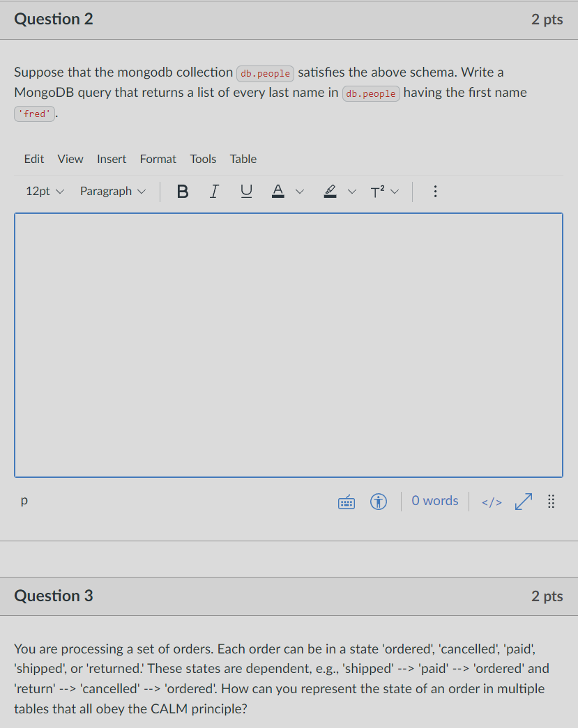Toggle bold formatting in the editor

182,191
